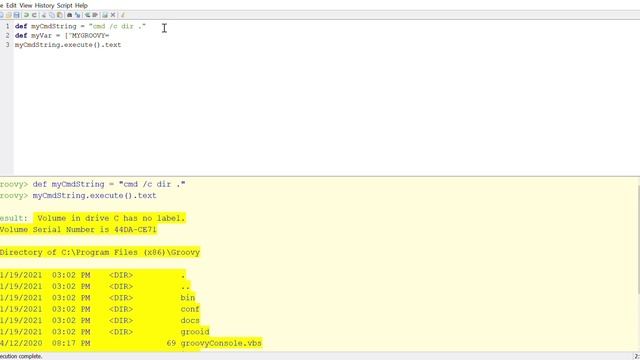Screen dimensions: 640x360
Task: Open the History menu
Action: [44, 5]
